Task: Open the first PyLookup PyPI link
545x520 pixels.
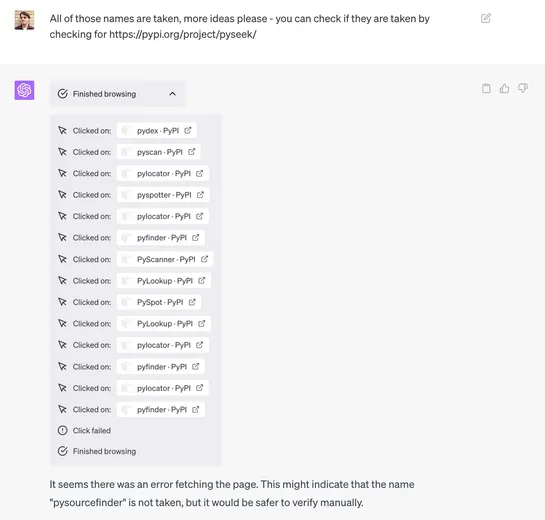Action: (x=164, y=281)
